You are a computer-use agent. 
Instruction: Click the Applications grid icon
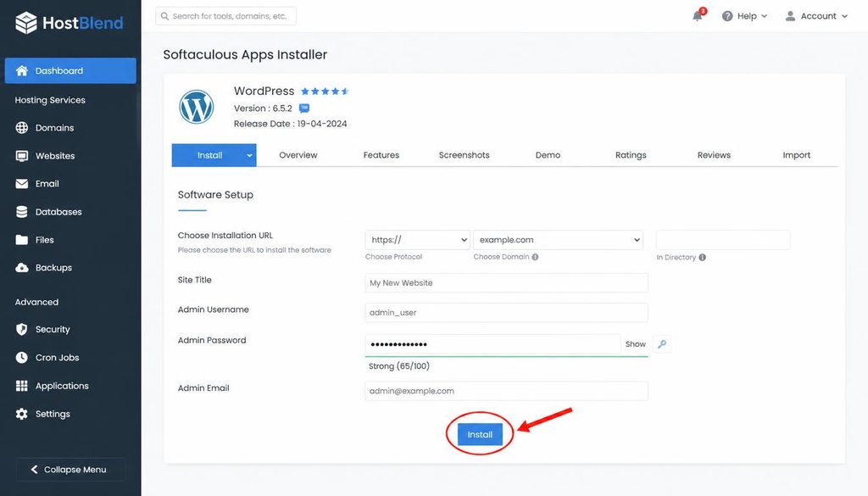point(21,385)
